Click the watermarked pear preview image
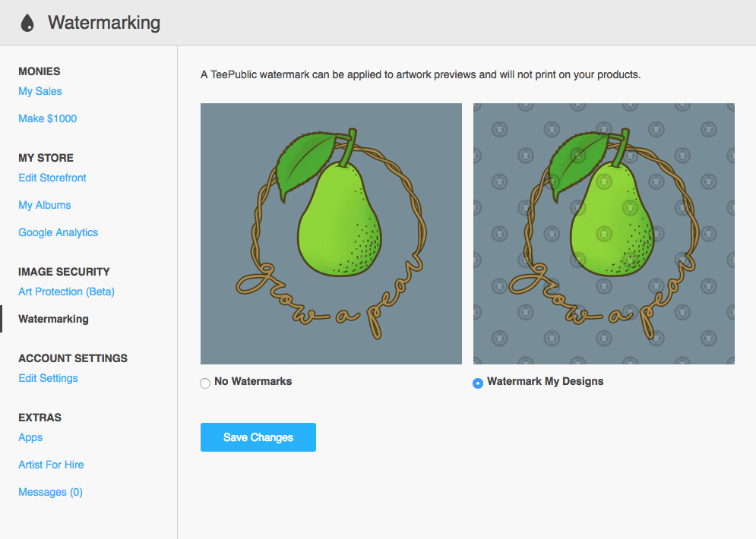756x539 pixels. coord(604,234)
